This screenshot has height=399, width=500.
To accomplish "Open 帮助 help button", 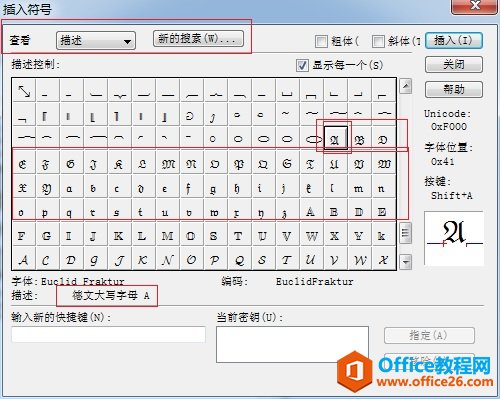I will 454,89.
